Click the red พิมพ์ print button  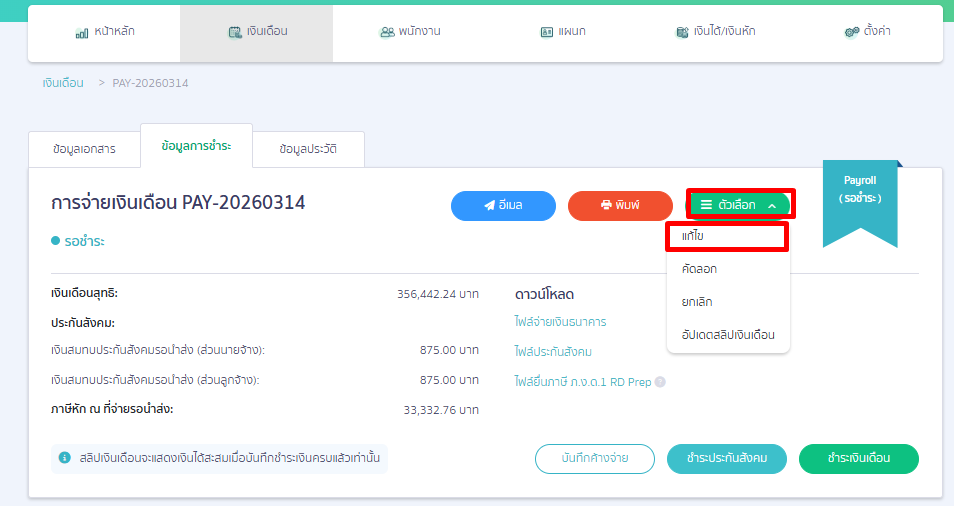[x=620, y=206]
